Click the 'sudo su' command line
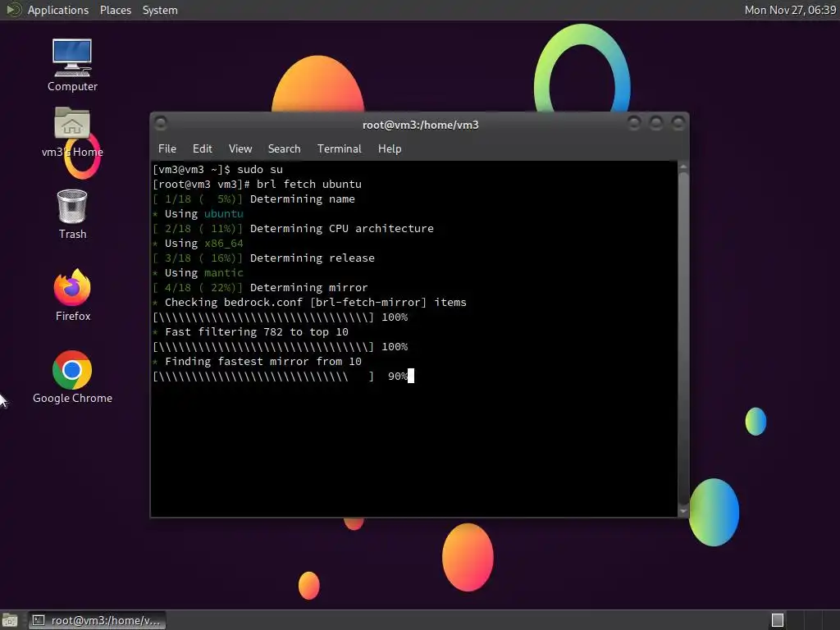 217,169
